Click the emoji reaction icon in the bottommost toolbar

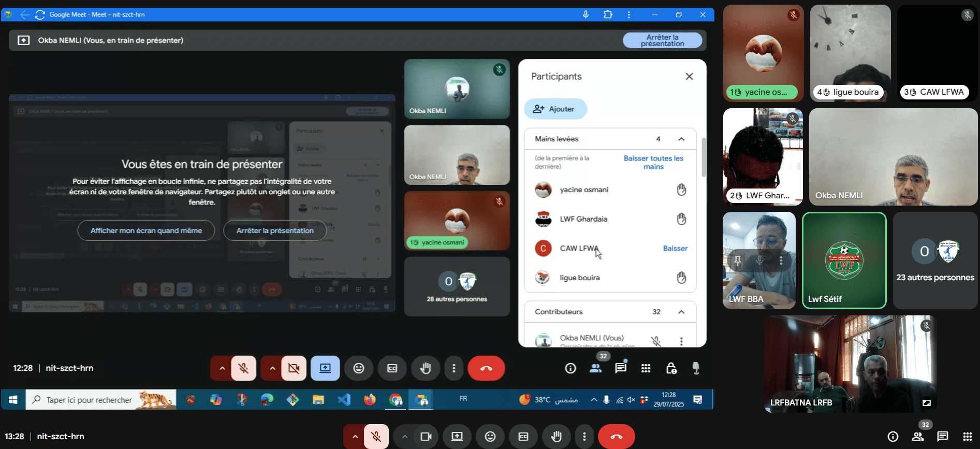click(490, 437)
